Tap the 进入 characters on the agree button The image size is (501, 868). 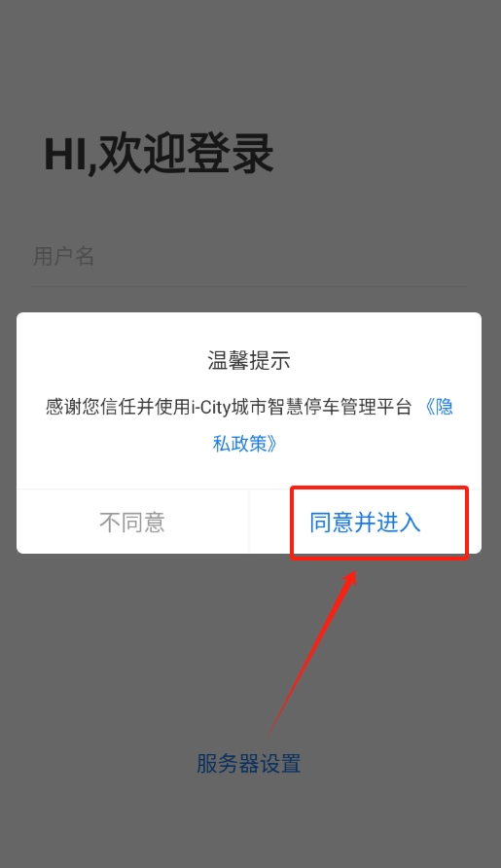click(399, 523)
